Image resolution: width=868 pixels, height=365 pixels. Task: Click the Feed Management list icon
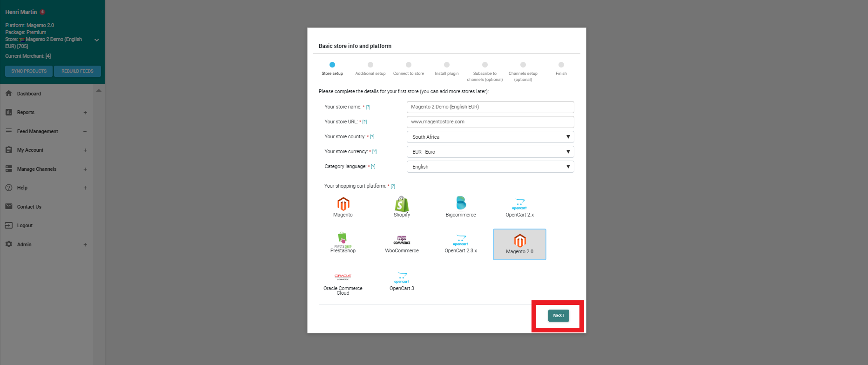coord(9,131)
